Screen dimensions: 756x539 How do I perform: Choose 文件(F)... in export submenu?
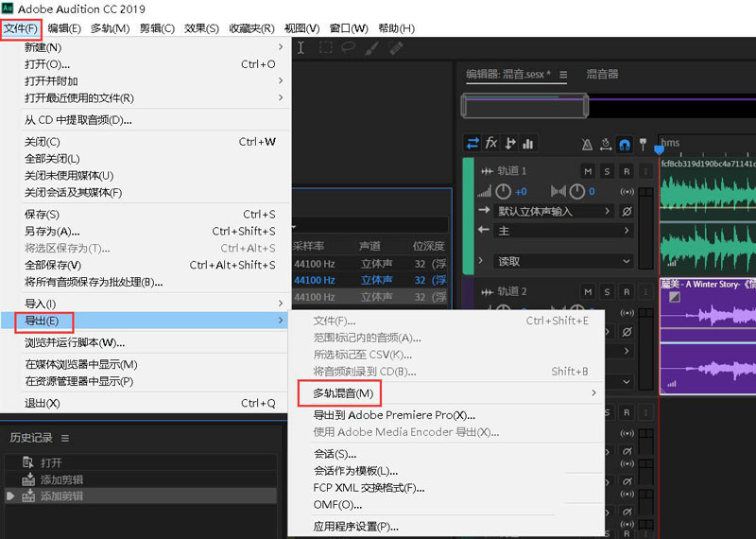click(x=446, y=321)
